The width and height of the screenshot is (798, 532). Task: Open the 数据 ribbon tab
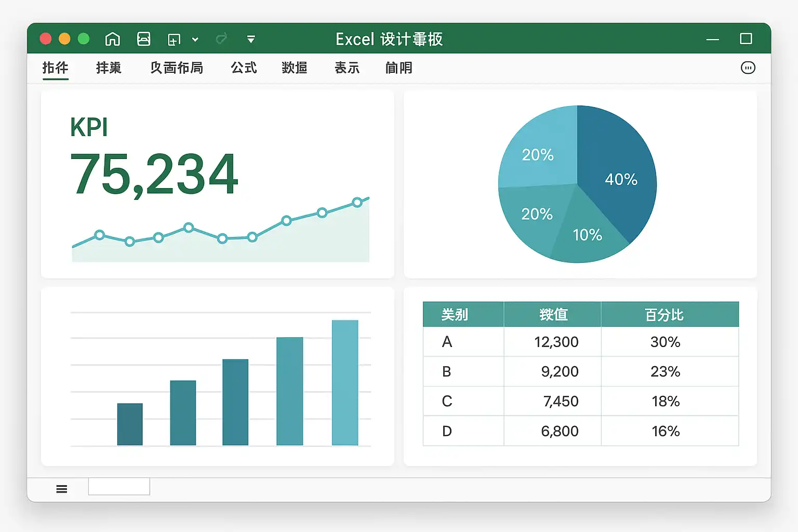[x=295, y=68]
